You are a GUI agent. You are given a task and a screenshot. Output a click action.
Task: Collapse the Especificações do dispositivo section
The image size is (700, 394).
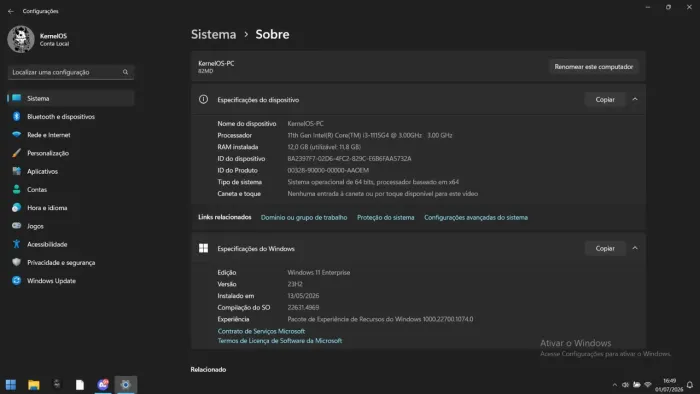pos(635,99)
